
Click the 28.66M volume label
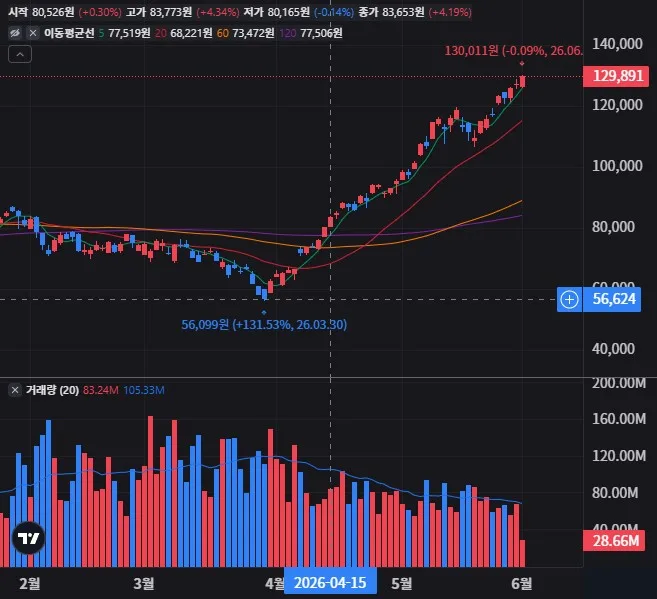[614, 541]
